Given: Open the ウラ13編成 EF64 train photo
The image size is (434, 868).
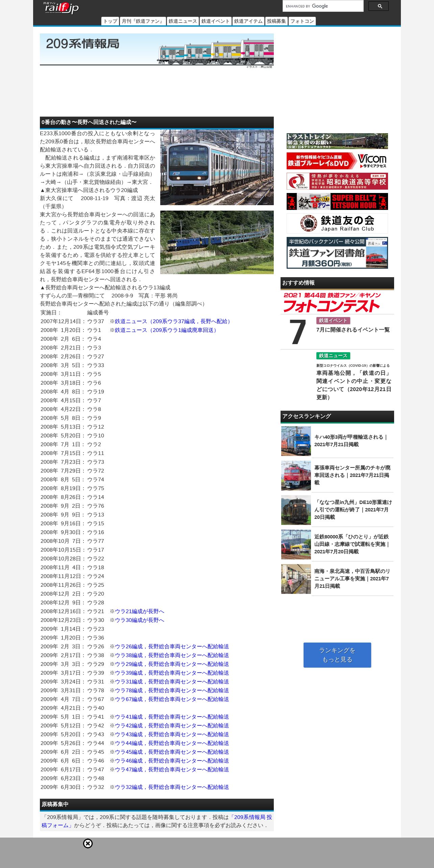Looking at the screenshot, I should (x=217, y=242).
